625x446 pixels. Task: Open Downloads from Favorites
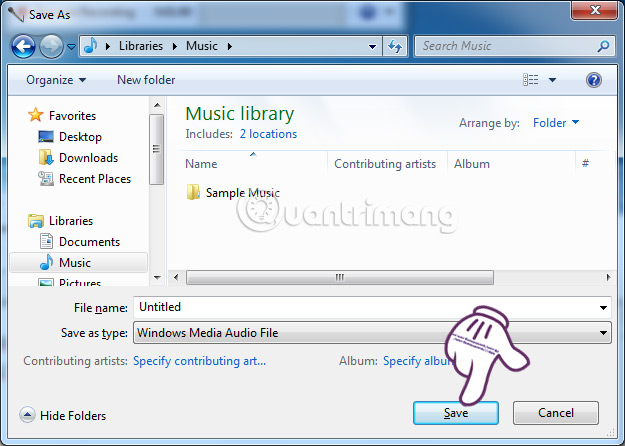click(88, 158)
